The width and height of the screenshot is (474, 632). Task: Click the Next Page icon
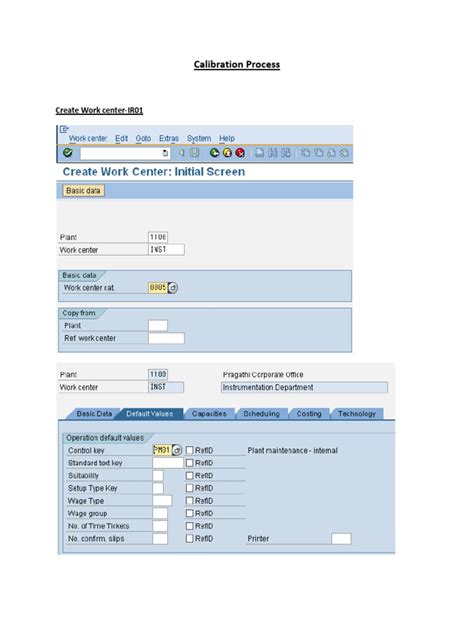(x=331, y=153)
